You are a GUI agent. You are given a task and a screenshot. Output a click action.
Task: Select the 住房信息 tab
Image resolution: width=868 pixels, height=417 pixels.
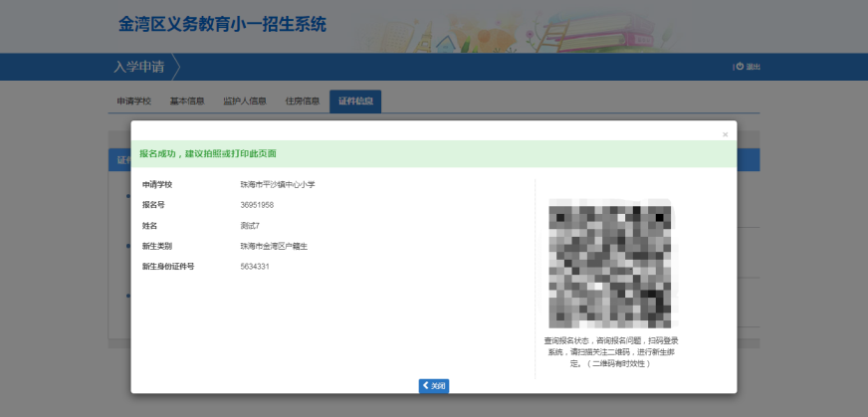coord(302,102)
